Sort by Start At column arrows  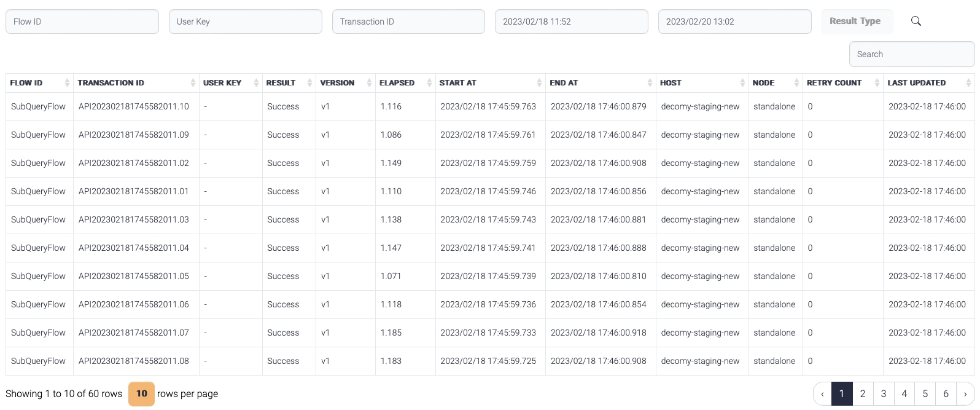coord(539,83)
